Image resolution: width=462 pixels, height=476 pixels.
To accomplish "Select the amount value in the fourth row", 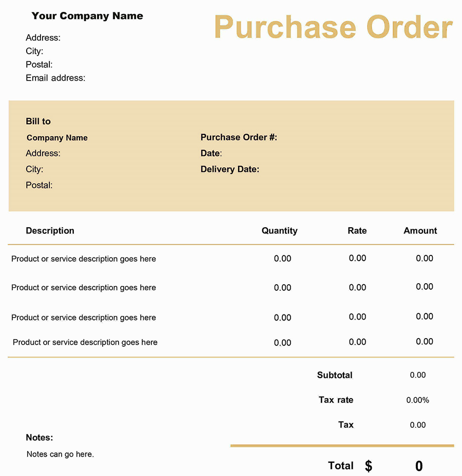I will [425, 342].
